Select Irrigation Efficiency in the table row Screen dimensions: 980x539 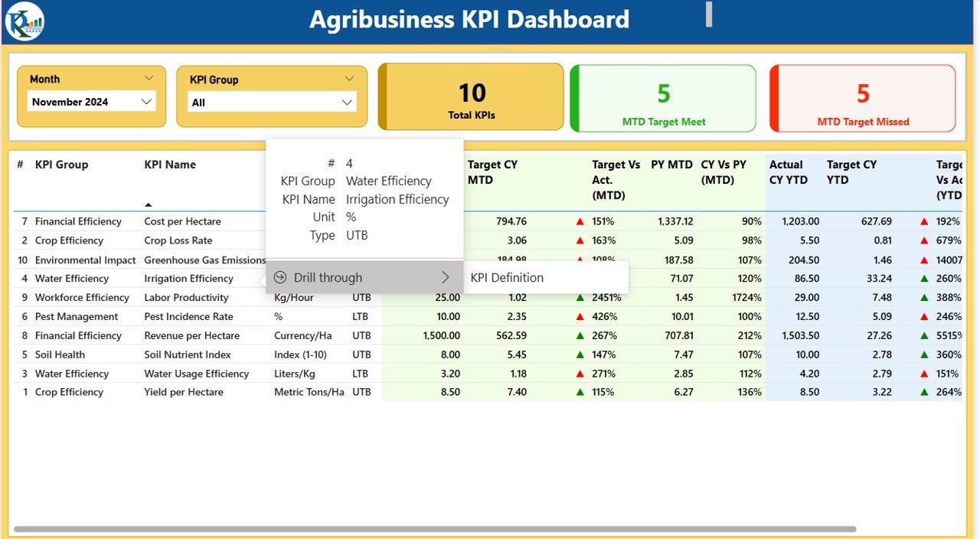coord(188,279)
